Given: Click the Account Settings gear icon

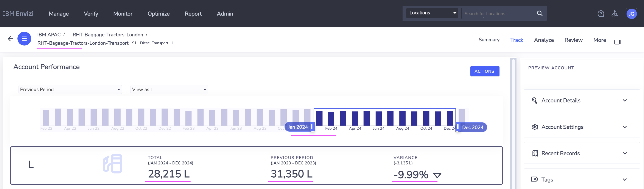Looking at the screenshot, I should (x=535, y=127).
